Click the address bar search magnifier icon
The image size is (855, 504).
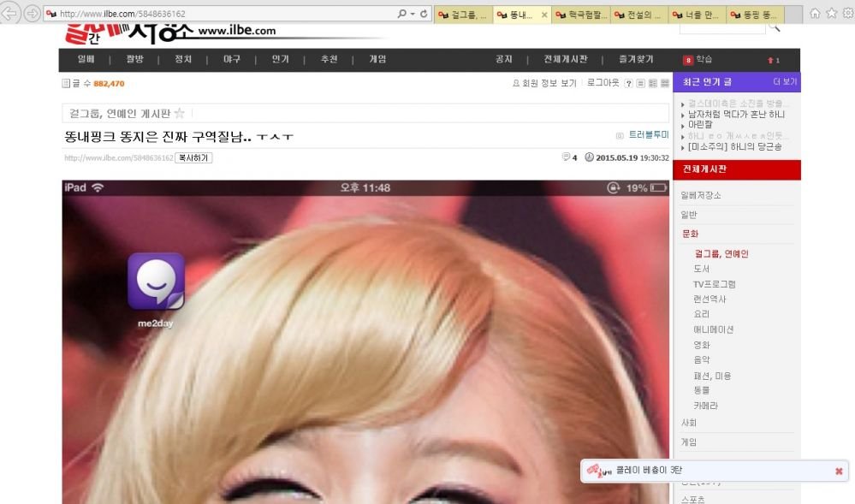[x=402, y=14]
